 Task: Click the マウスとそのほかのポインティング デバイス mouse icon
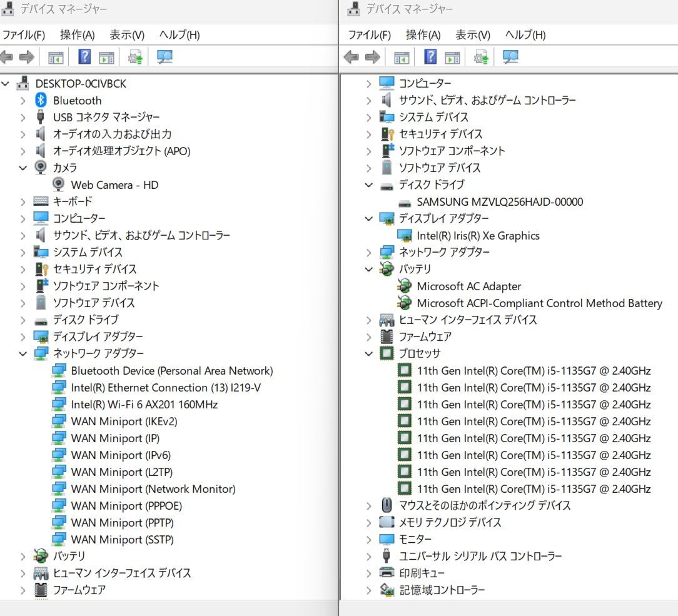[387, 505]
